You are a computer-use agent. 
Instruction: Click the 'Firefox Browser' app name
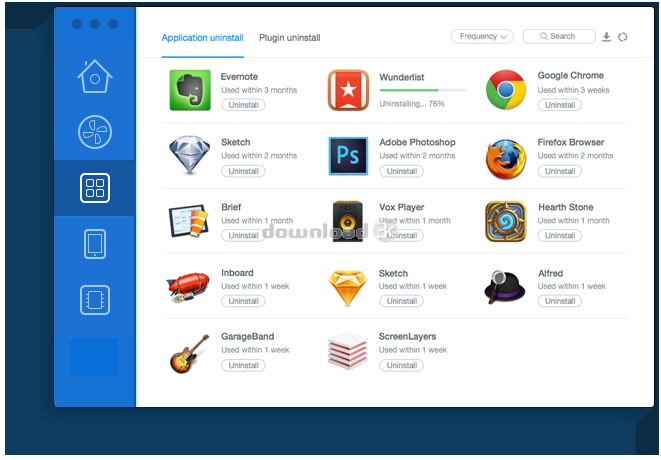tap(571, 143)
